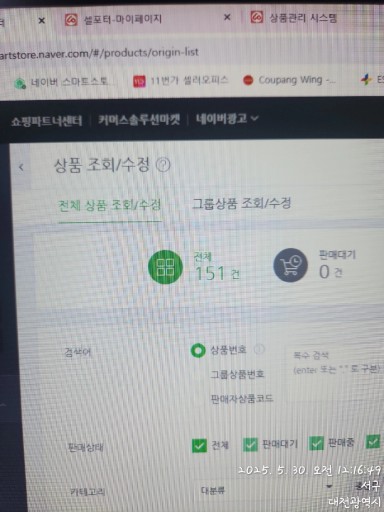Toggle the 전체 판매상태 checkbox
Viewport: 384px width, 512px height.
click(199, 446)
